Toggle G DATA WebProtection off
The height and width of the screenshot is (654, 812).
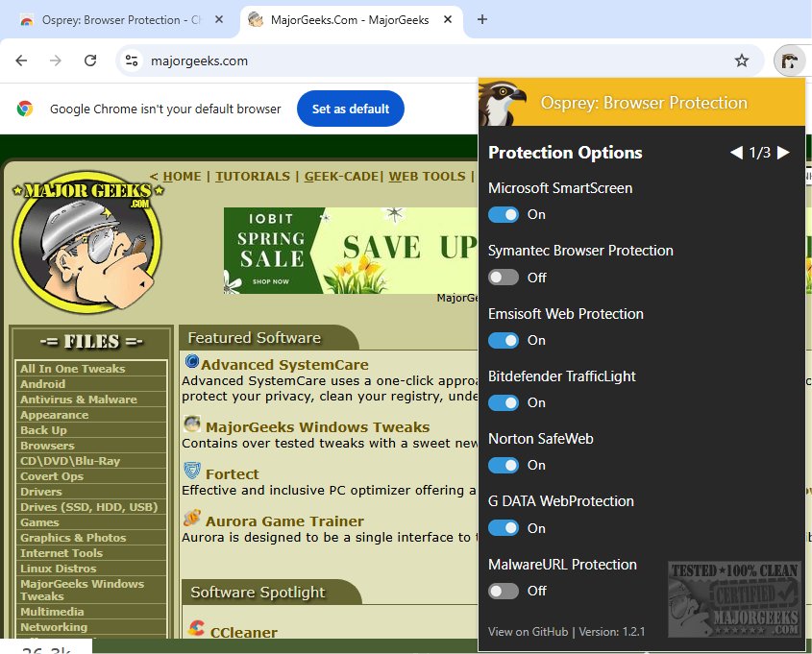504,528
